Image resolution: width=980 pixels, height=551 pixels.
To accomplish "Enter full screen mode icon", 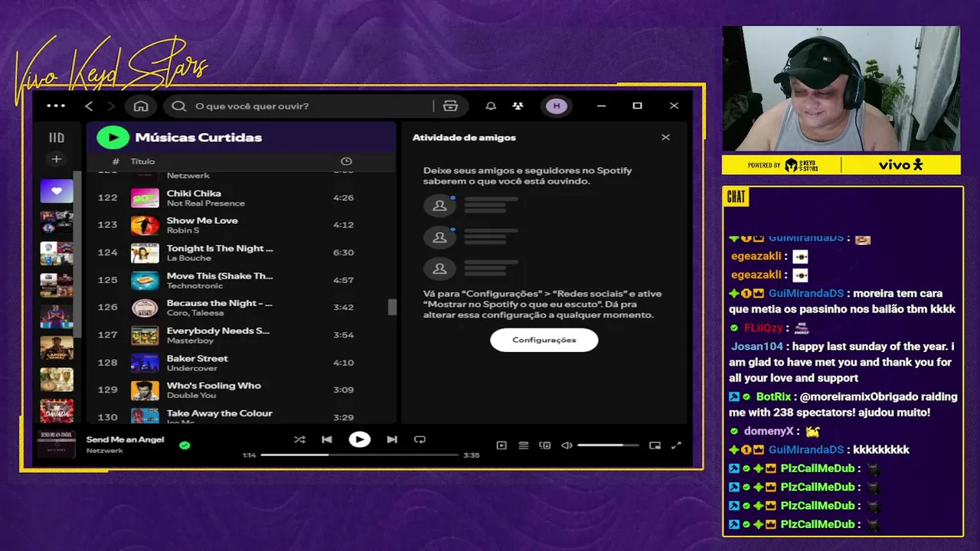I will pyautogui.click(x=676, y=445).
